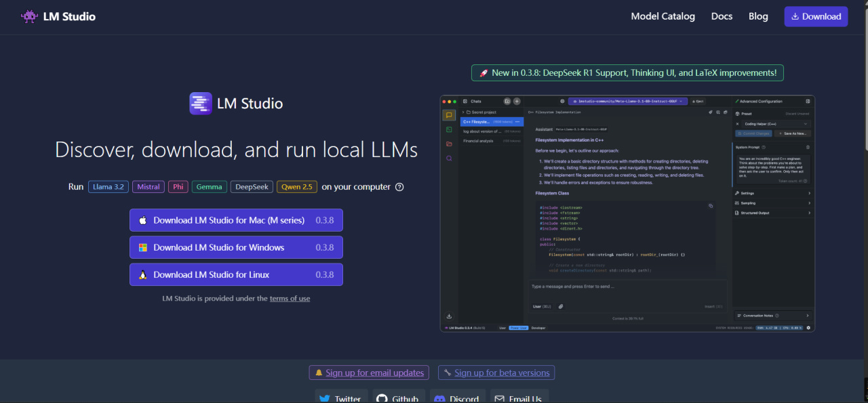This screenshot has width=868, height=403.
Task: Click the green Developer terminal icon in app preview
Action: coord(449,129)
